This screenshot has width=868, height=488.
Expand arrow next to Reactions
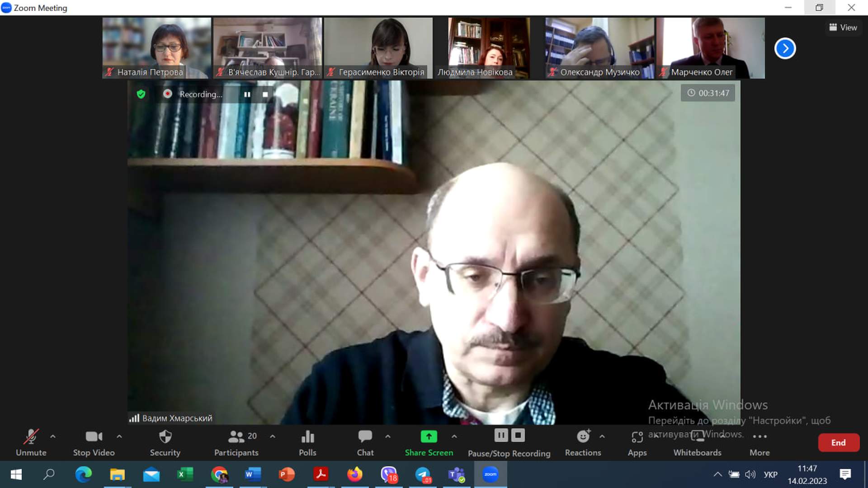click(602, 436)
